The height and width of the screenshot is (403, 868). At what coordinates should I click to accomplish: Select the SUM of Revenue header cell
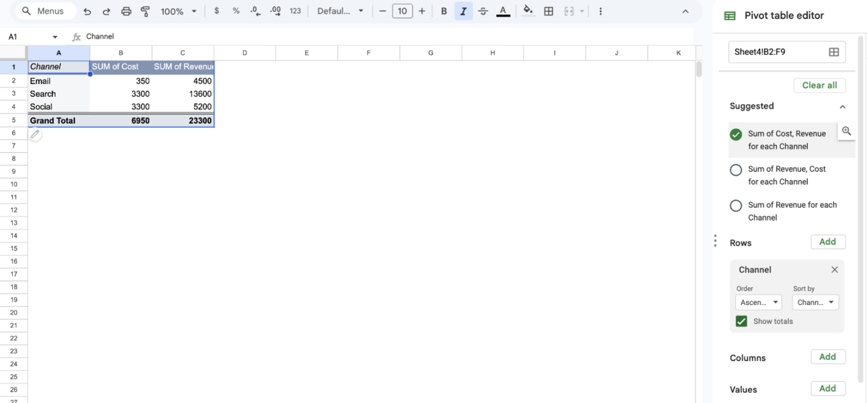tap(183, 67)
